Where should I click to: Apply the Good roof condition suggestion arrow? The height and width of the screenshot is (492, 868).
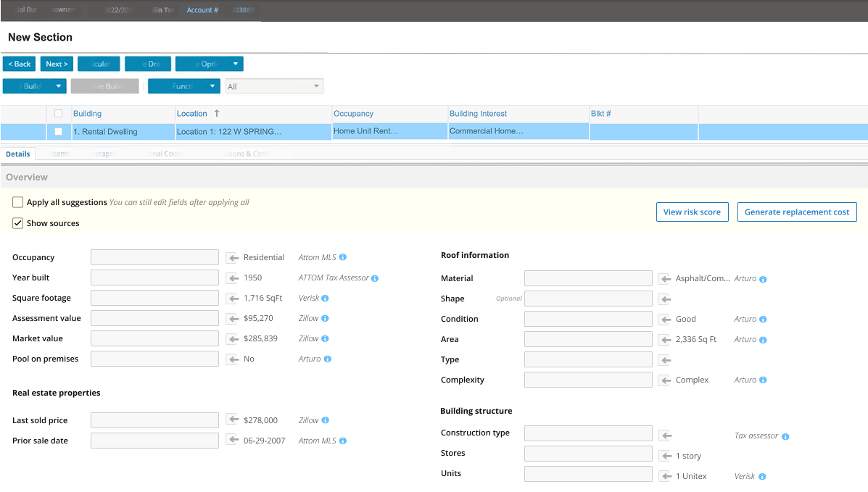(666, 319)
